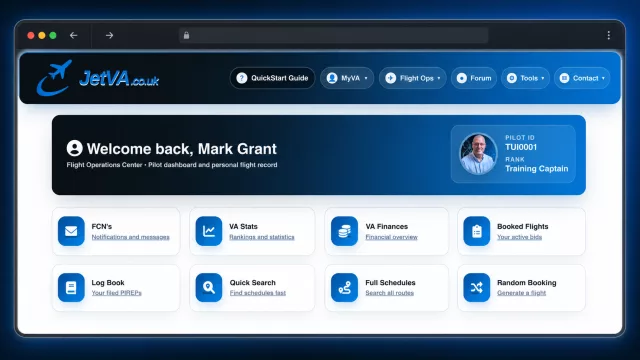Click the FCN's envelope icon

pos(71,231)
